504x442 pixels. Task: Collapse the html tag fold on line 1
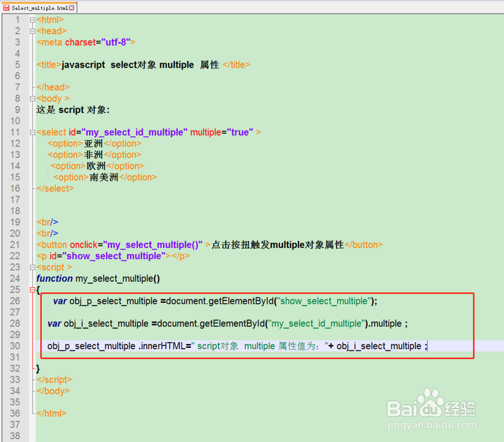pyautogui.click(x=32, y=20)
